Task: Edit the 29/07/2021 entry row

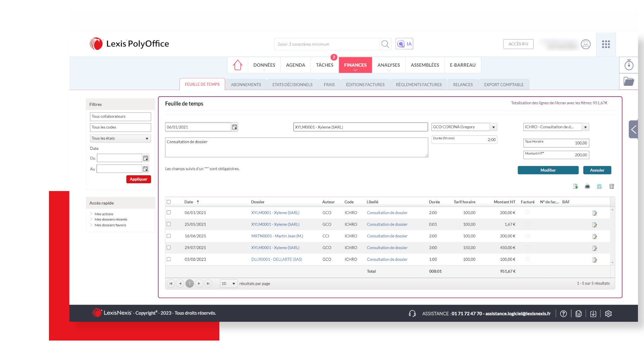Action: pyautogui.click(x=595, y=248)
